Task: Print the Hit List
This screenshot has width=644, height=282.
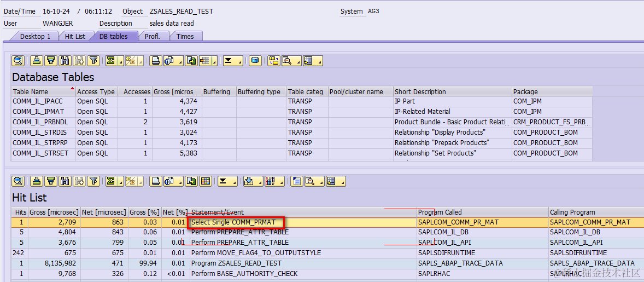Action: 155,181
